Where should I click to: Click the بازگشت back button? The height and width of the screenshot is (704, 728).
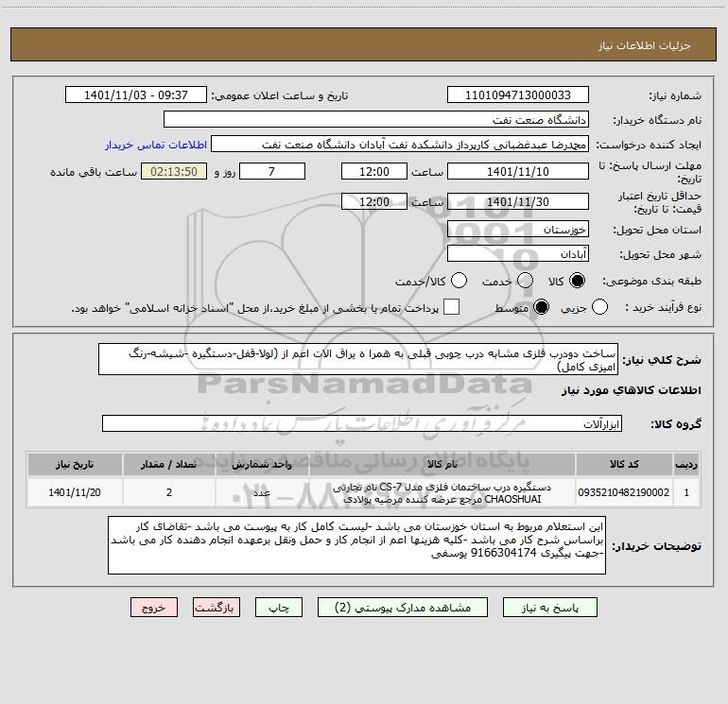(217, 608)
